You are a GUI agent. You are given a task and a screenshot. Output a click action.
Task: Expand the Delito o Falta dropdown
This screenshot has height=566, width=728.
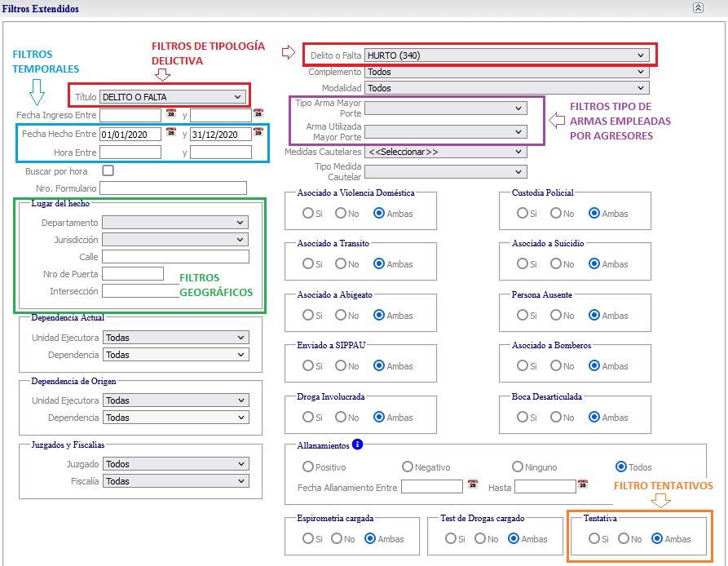coord(506,55)
